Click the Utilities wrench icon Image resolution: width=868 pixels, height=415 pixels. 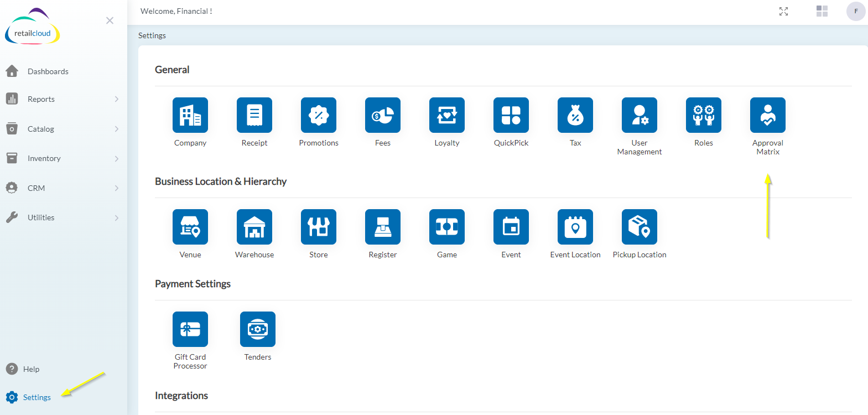pyautogui.click(x=12, y=217)
